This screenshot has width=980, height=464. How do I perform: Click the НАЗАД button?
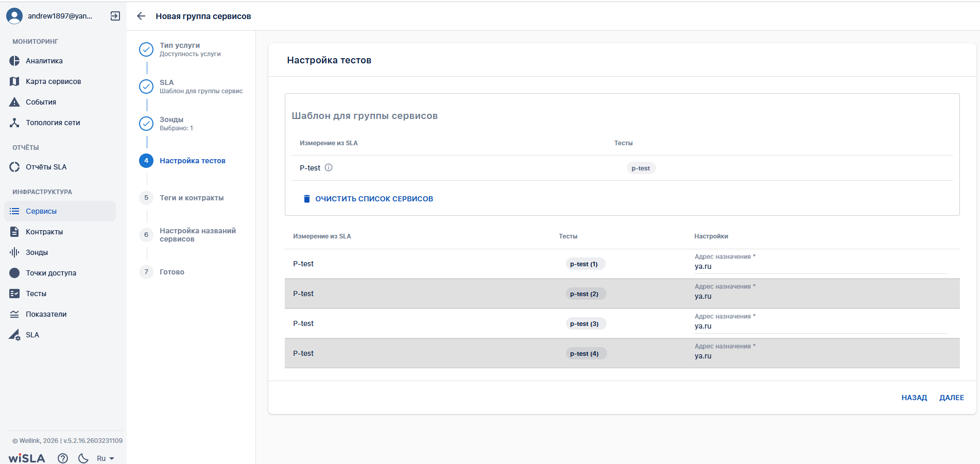coord(914,398)
